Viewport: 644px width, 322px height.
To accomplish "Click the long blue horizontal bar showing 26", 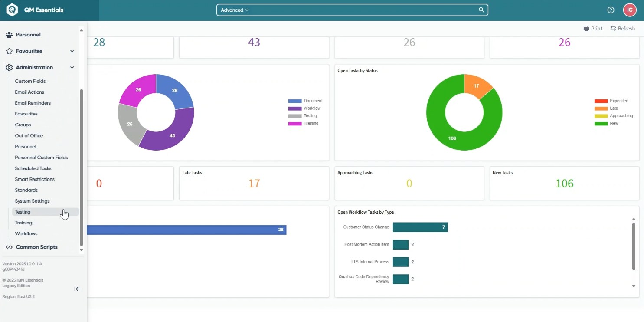I will pos(186,230).
